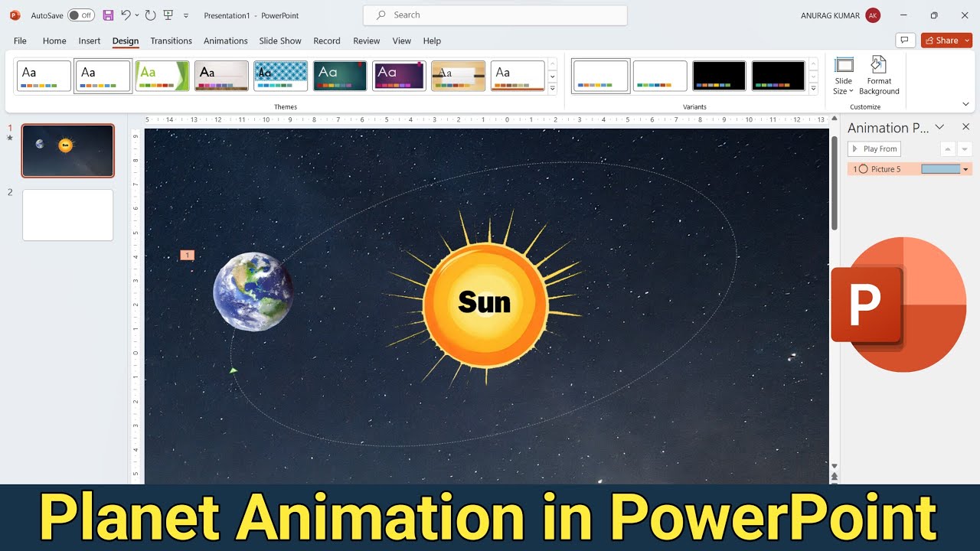
Task: Click the Picture 5 timeline duration bar
Action: [x=940, y=169]
